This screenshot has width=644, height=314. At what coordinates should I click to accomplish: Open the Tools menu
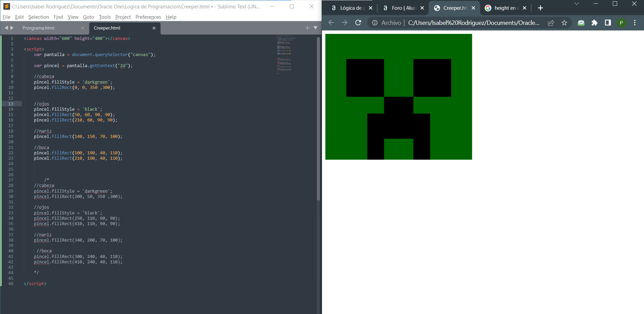click(x=105, y=17)
